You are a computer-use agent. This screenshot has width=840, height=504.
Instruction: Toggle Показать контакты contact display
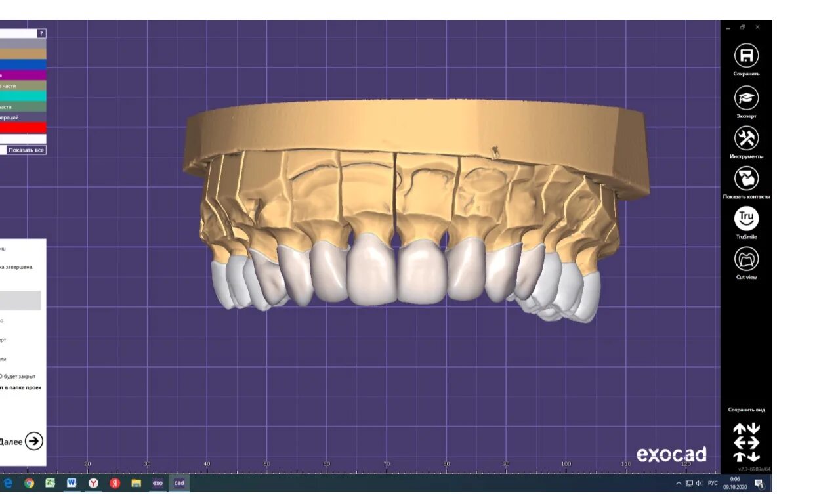(746, 178)
